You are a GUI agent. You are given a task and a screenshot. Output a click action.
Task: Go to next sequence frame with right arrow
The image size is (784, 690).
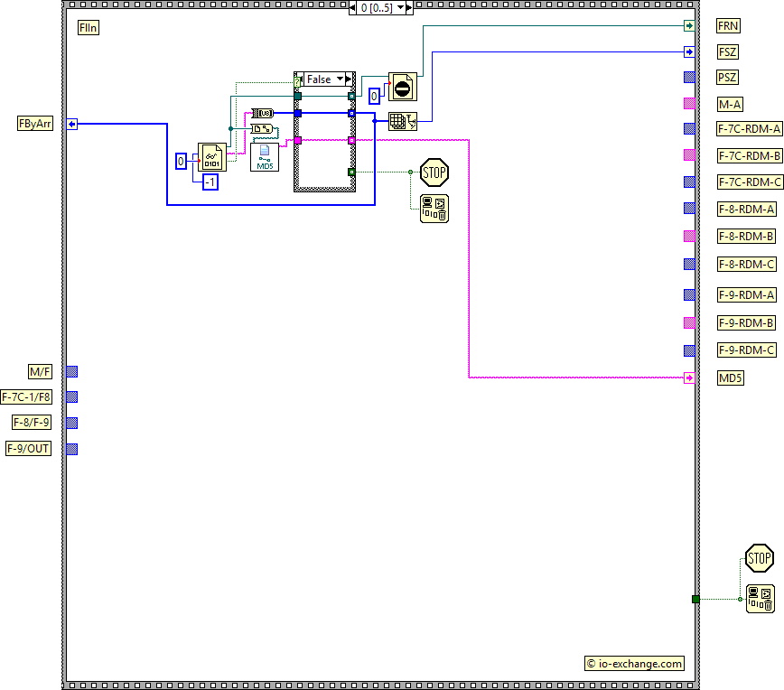(x=409, y=8)
